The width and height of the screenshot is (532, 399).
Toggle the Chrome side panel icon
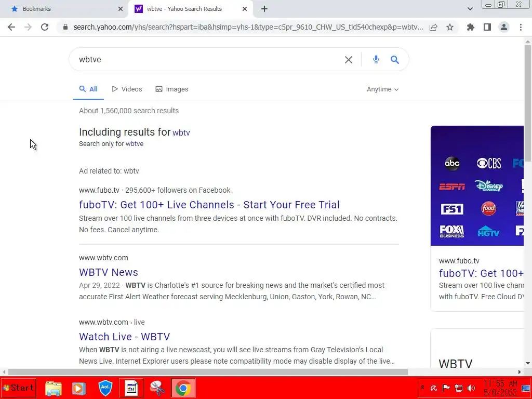(487, 27)
